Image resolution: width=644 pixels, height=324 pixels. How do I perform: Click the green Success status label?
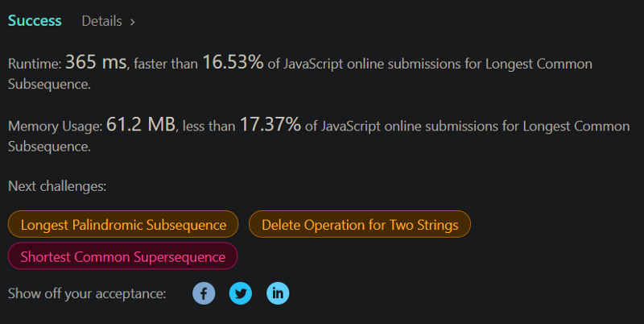coord(35,21)
